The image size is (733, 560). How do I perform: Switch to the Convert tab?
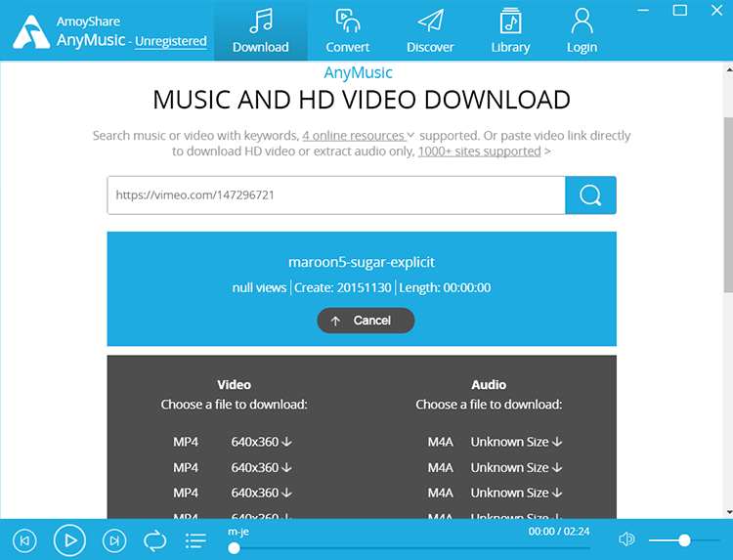pyautogui.click(x=347, y=30)
